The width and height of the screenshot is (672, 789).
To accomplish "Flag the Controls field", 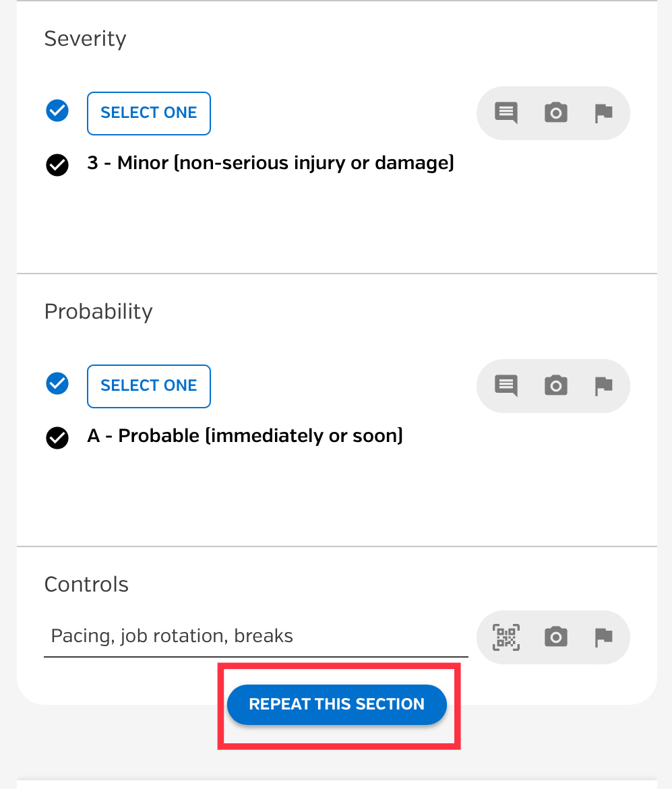I will pos(603,637).
